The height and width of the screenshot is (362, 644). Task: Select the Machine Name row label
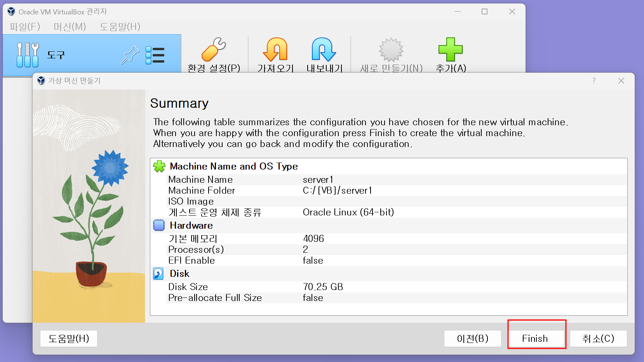(x=200, y=180)
